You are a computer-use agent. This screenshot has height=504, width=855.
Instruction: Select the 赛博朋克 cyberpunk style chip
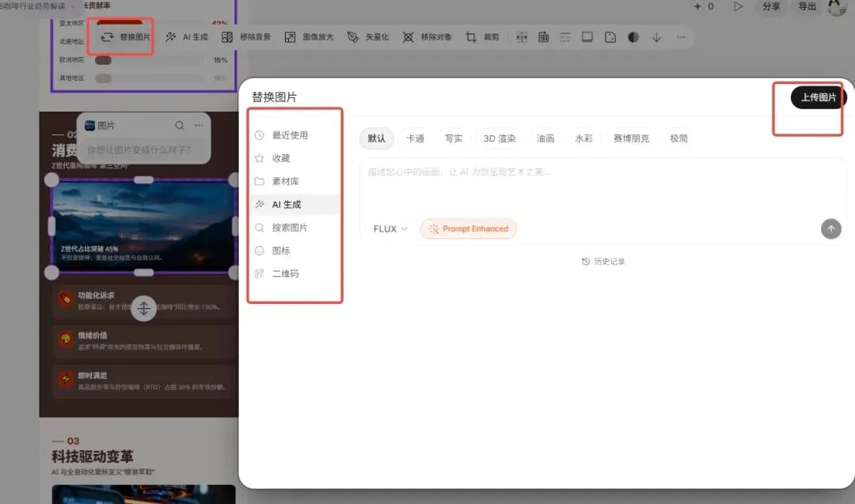pyautogui.click(x=631, y=138)
